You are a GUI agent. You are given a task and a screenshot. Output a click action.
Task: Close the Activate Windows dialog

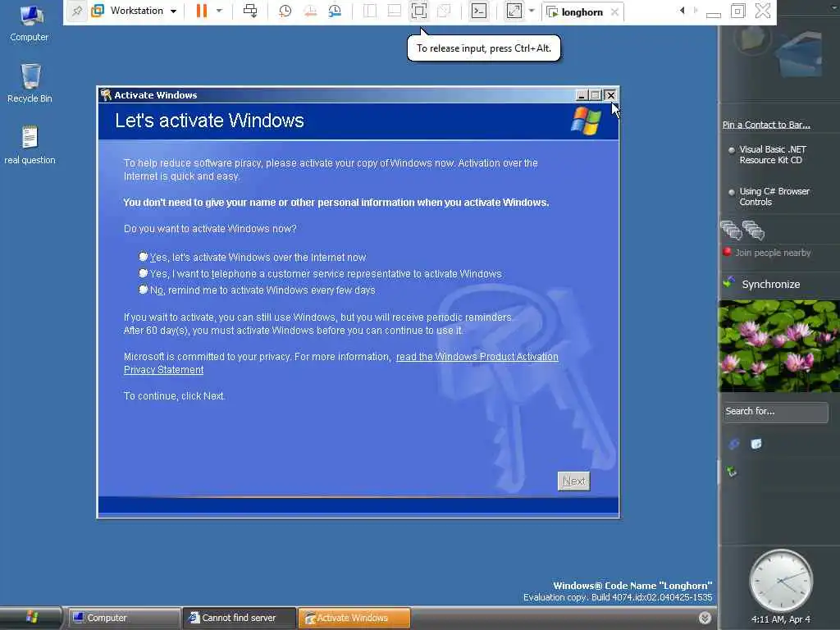pyautogui.click(x=610, y=95)
